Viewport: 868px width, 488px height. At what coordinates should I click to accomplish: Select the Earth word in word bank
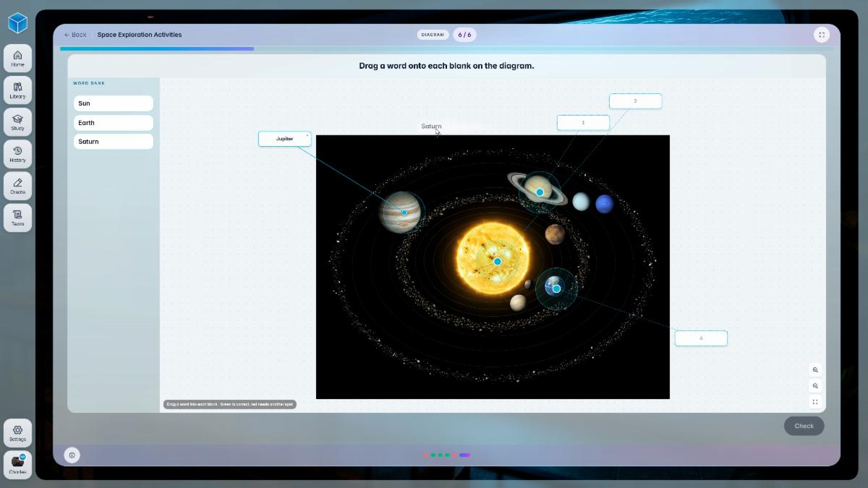pos(114,123)
